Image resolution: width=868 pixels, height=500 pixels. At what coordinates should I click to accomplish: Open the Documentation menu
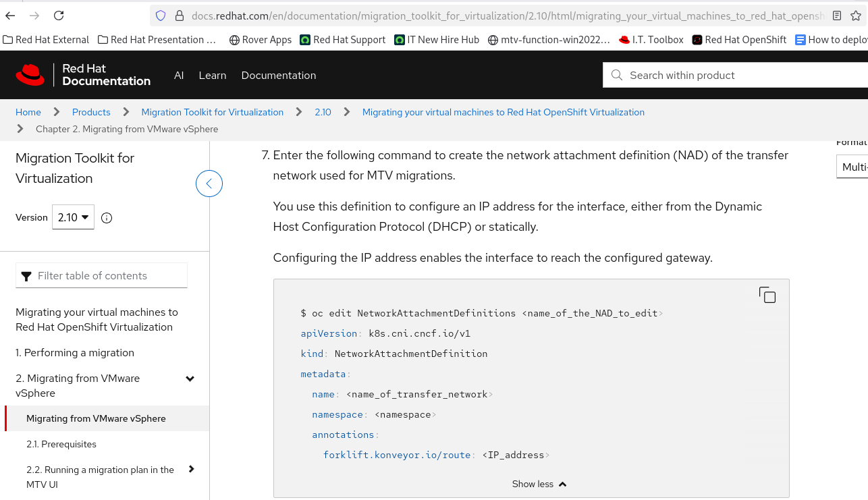pos(279,76)
